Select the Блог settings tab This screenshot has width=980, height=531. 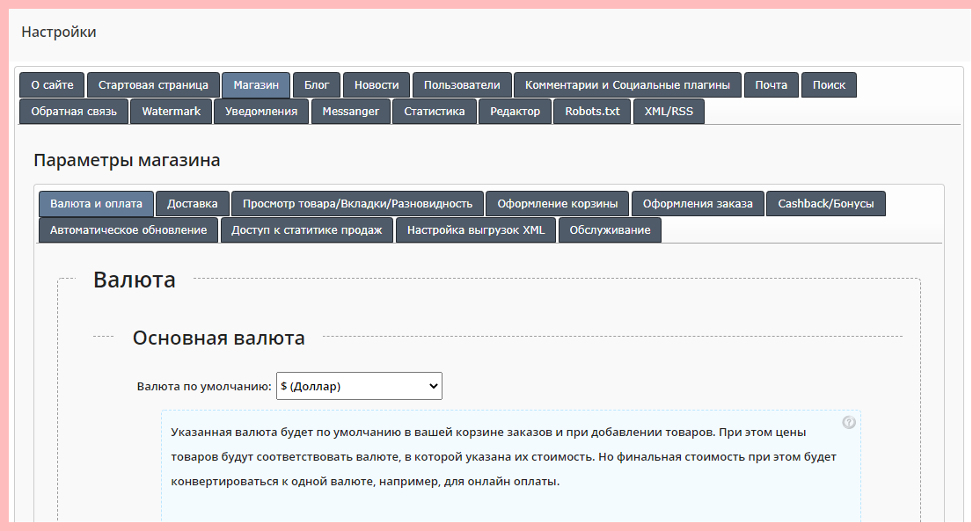[317, 85]
